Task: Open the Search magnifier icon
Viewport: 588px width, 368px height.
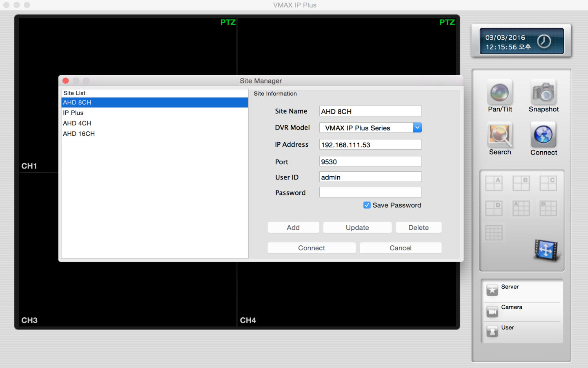Action: pyautogui.click(x=500, y=135)
